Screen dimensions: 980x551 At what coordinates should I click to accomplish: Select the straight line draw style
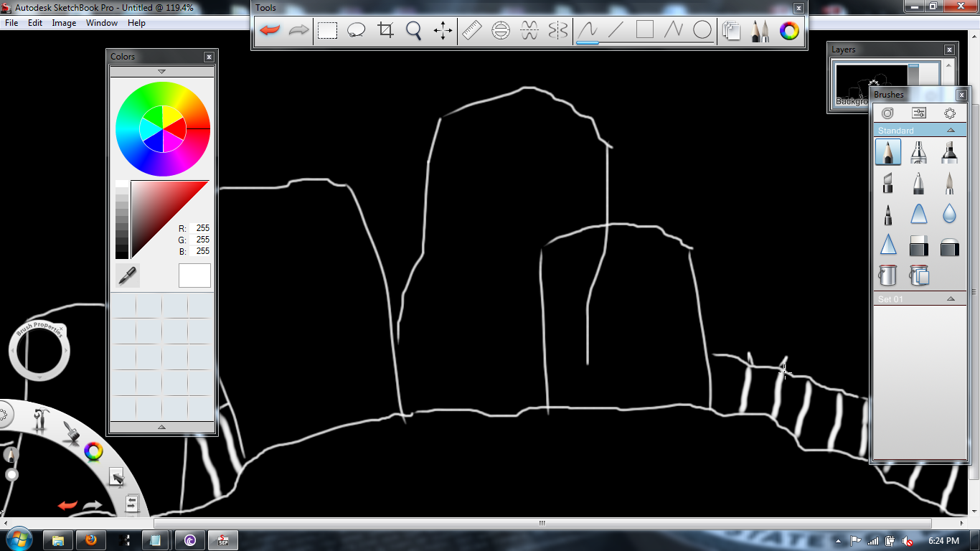click(616, 30)
